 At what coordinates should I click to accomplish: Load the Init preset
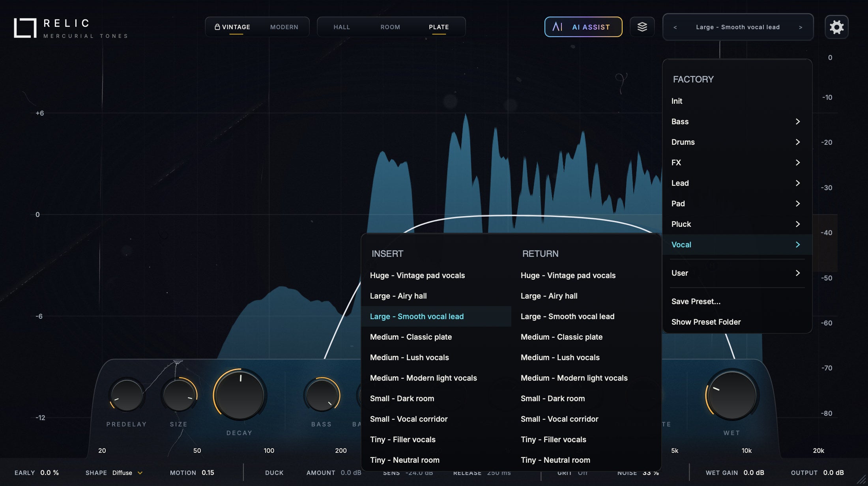[x=737, y=101]
